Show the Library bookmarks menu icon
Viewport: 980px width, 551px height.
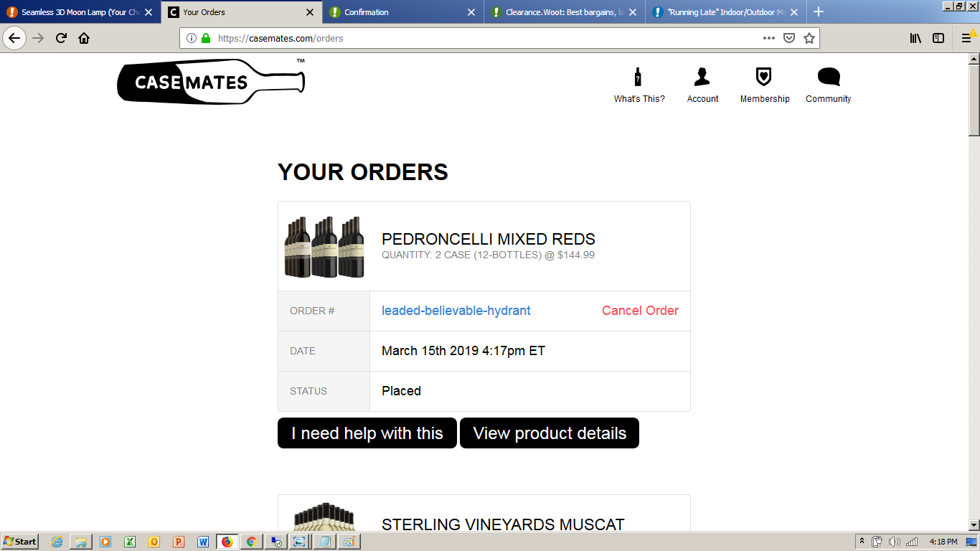click(x=915, y=38)
